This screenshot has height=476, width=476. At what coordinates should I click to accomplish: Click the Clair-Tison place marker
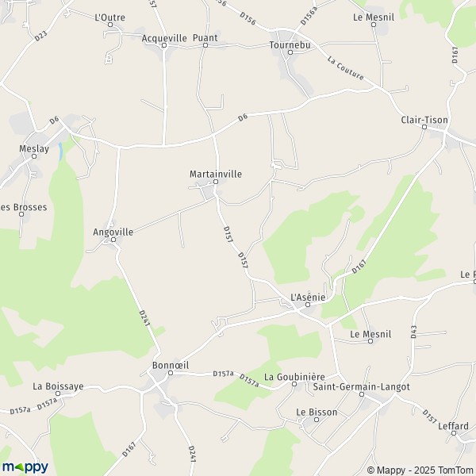[x=424, y=127]
